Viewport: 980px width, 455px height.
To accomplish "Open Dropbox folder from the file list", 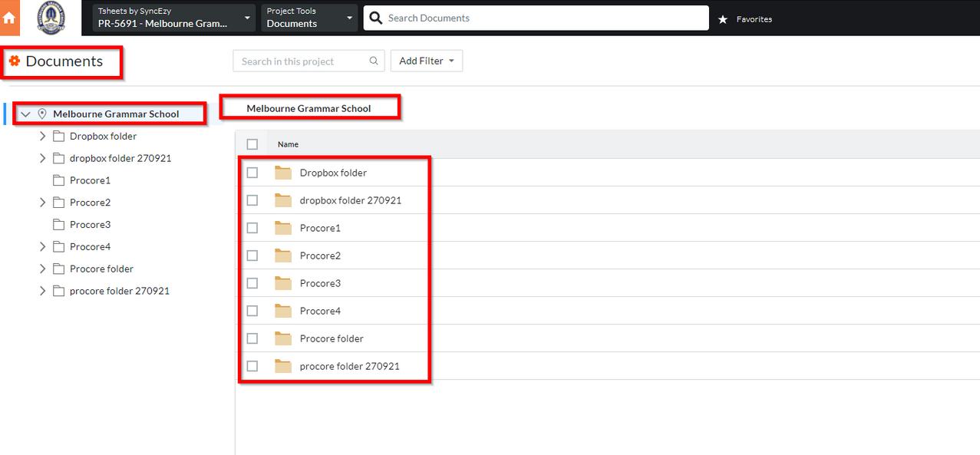I will pos(333,173).
